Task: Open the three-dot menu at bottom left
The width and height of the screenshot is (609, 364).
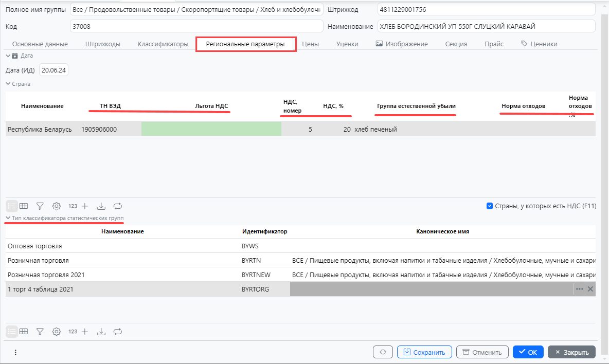Action: (x=15, y=352)
